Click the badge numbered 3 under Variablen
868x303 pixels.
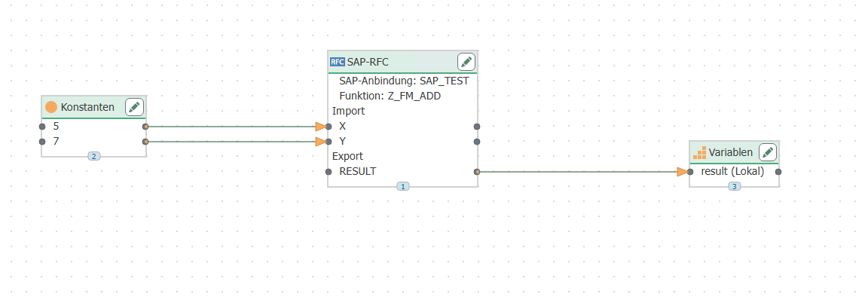click(734, 186)
